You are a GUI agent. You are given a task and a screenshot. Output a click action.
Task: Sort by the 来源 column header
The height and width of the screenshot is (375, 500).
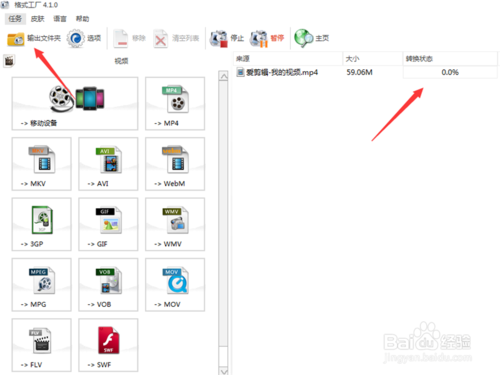(x=288, y=59)
